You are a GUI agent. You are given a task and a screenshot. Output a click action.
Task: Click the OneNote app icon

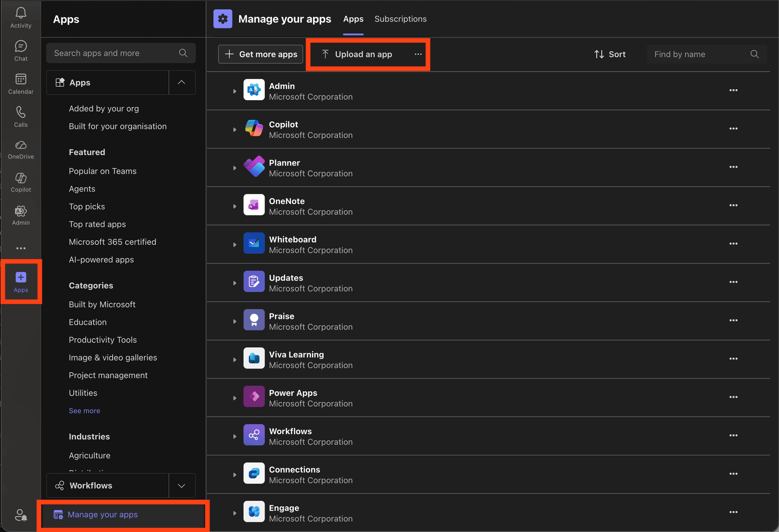click(x=254, y=205)
